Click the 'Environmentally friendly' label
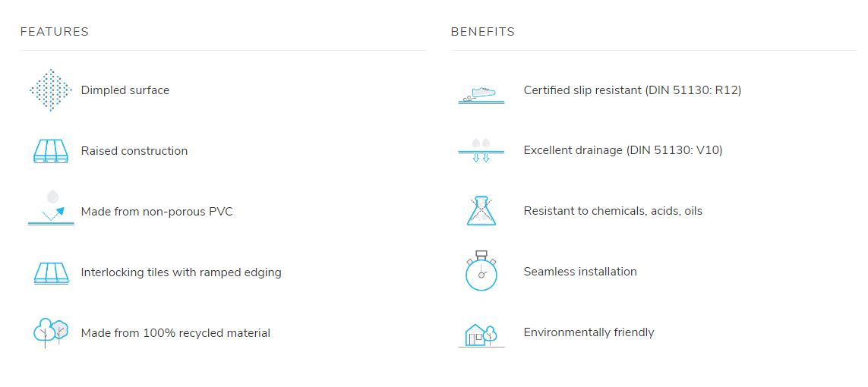This screenshot has height=387, width=868. coord(589,332)
